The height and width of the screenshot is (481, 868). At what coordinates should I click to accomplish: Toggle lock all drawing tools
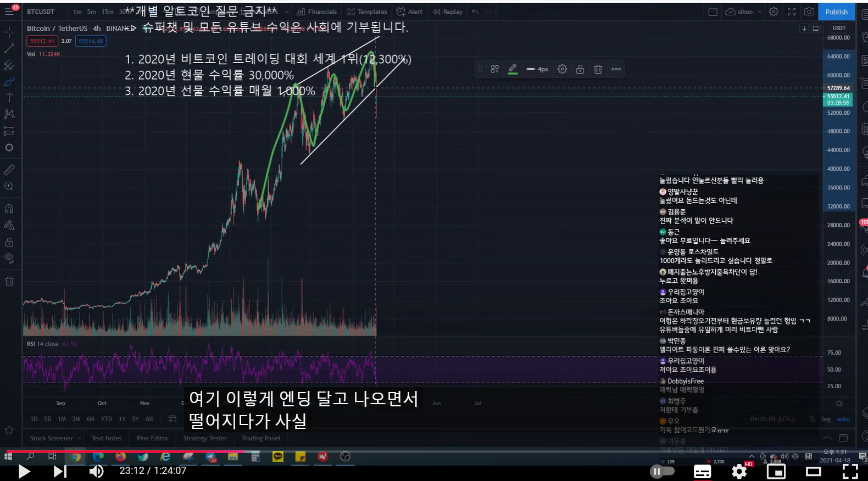(9, 242)
